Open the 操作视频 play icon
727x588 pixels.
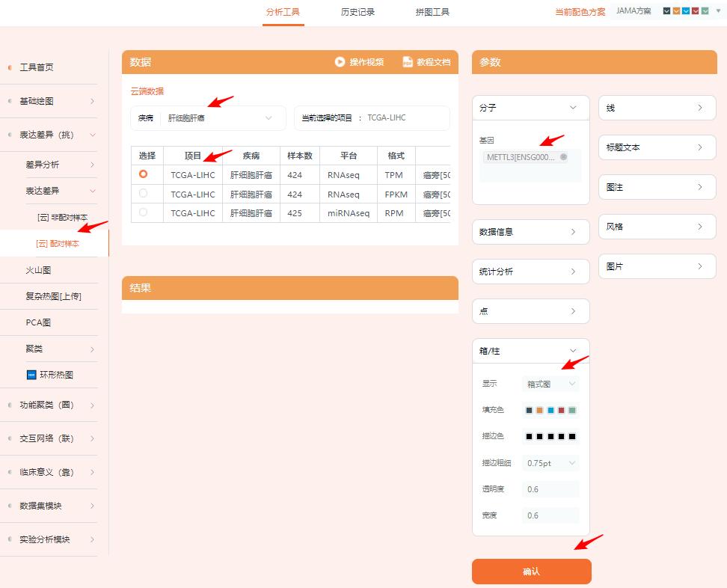click(x=340, y=61)
